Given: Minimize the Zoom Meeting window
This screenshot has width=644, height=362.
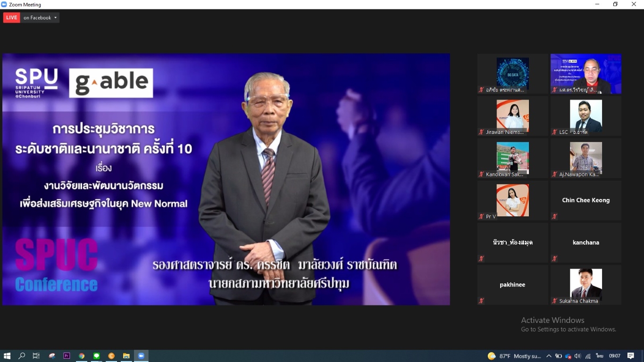Looking at the screenshot, I should (x=597, y=4).
